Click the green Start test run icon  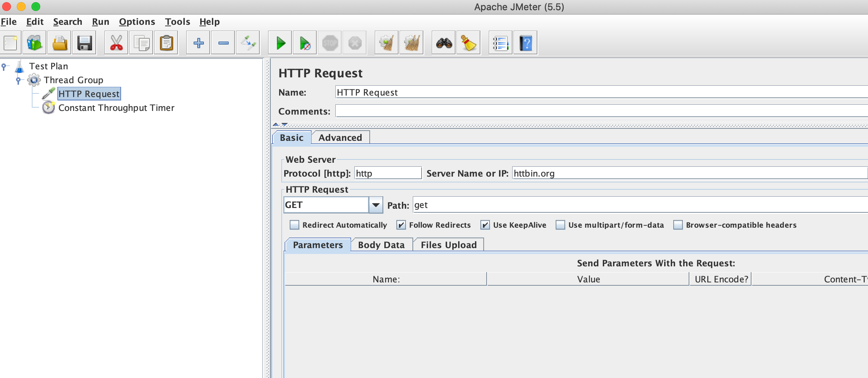[x=280, y=43]
